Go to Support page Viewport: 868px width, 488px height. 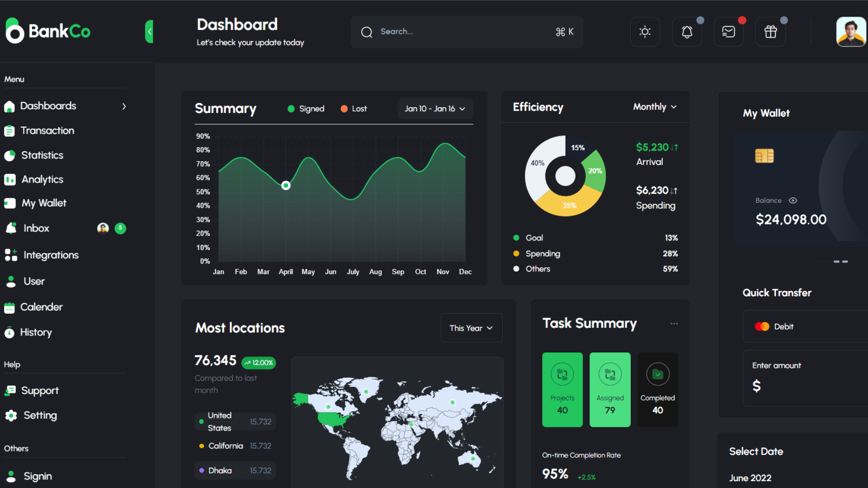40,390
